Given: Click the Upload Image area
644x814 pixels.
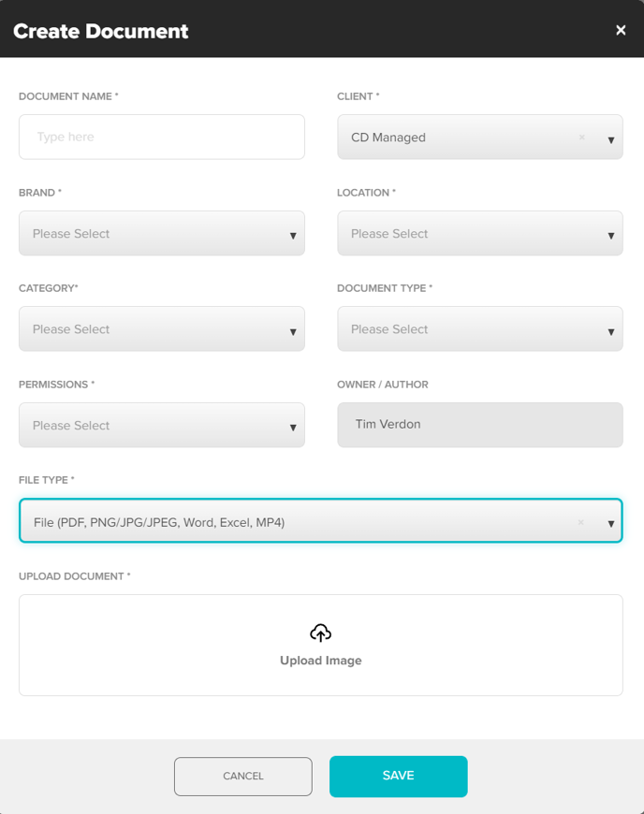Looking at the screenshot, I should pyautogui.click(x=320, y=645).
